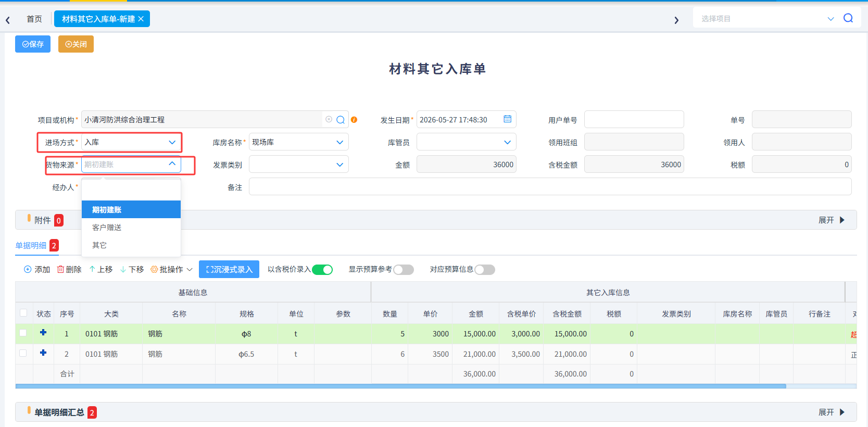Click the horizontal scrollbar under the table
This screenshot has width=868, height=427.
point(400,386)
